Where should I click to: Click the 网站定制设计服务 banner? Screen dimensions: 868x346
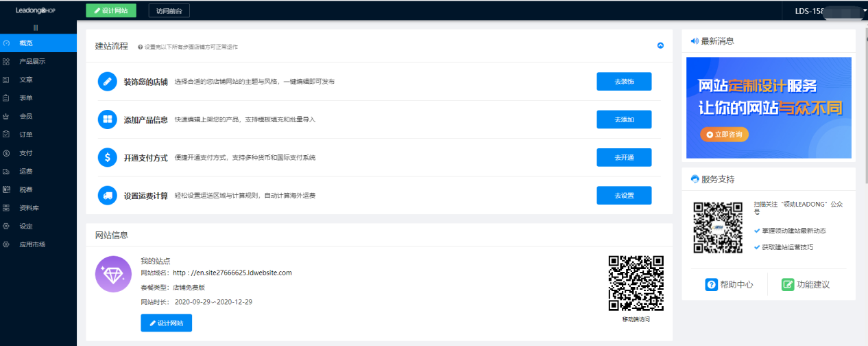[769, 108]
